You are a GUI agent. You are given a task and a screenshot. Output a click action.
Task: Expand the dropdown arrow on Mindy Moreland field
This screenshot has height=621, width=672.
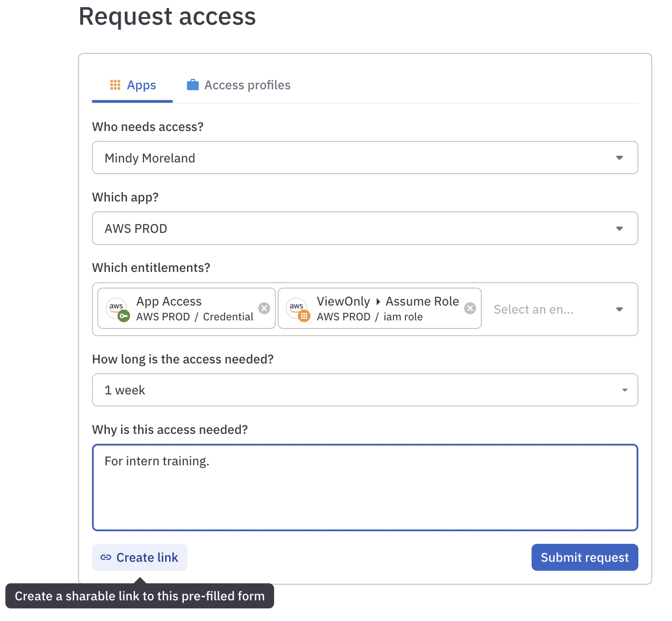click(x=620, y=157)
